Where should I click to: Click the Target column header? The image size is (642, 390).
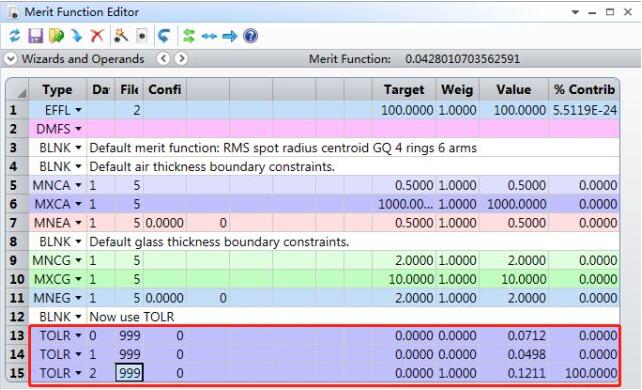404,90
